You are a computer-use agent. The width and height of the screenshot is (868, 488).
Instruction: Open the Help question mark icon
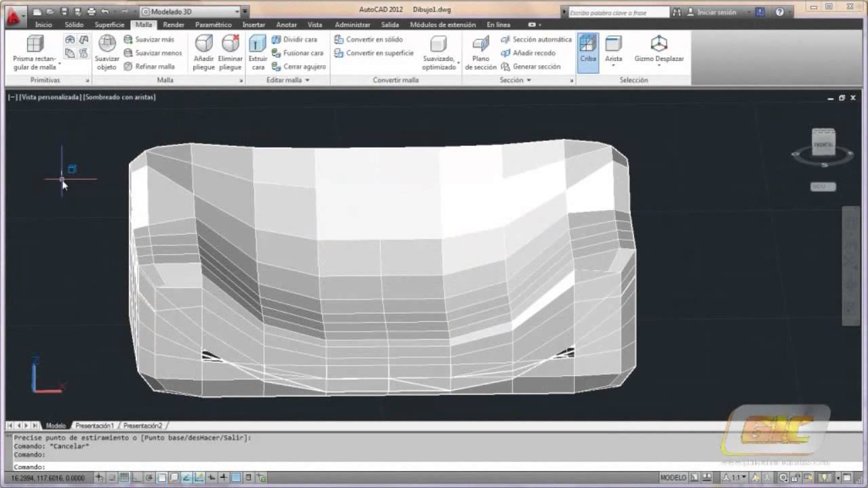tap(780, 12)
